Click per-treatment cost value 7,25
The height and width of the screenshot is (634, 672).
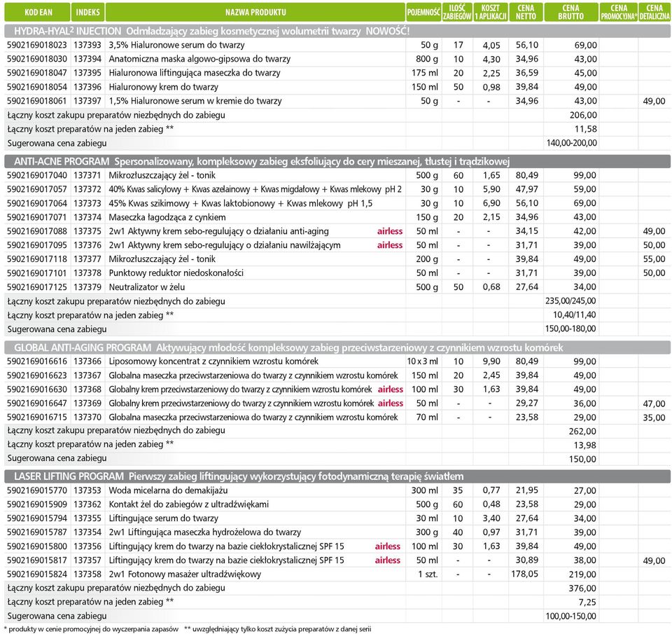tap(587, 602)
